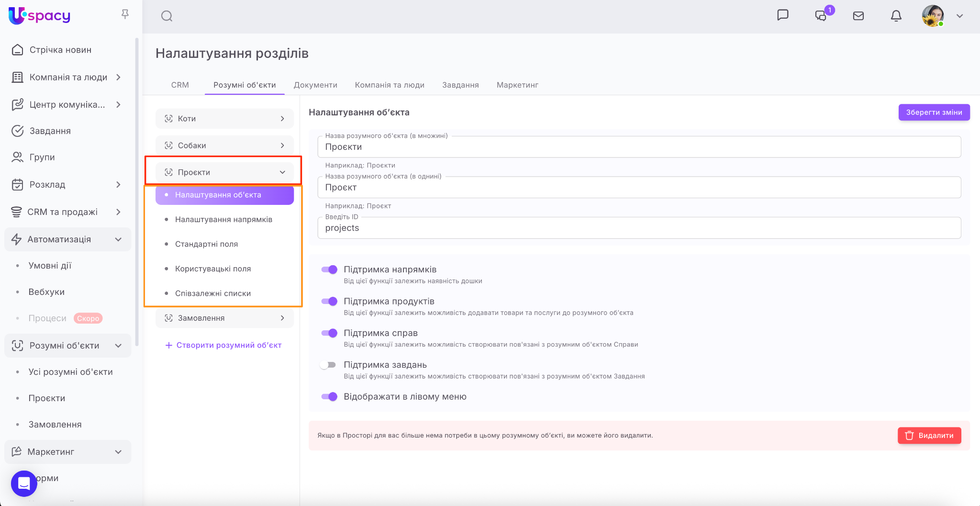Click the Введіть ID input field

click(x=639, y=228)
